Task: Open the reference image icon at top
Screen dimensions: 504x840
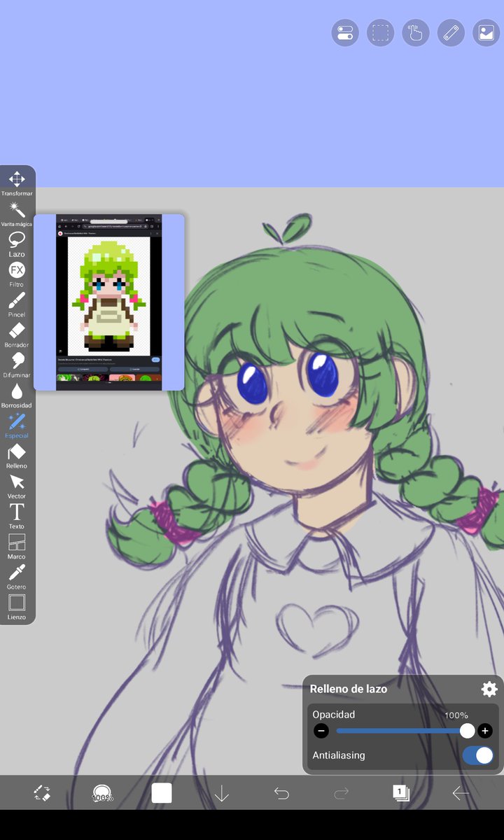Action: tap(486, 33)
